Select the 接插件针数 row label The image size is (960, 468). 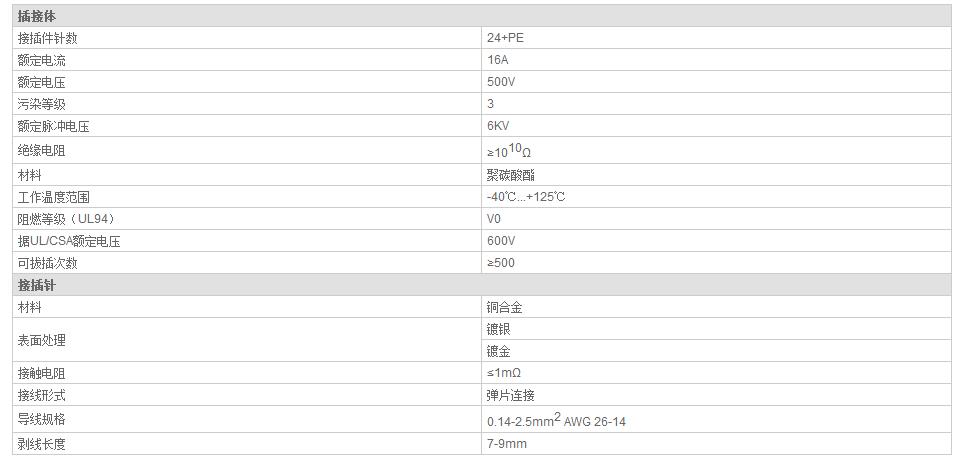pyautogui.click(x=47, y=38)
